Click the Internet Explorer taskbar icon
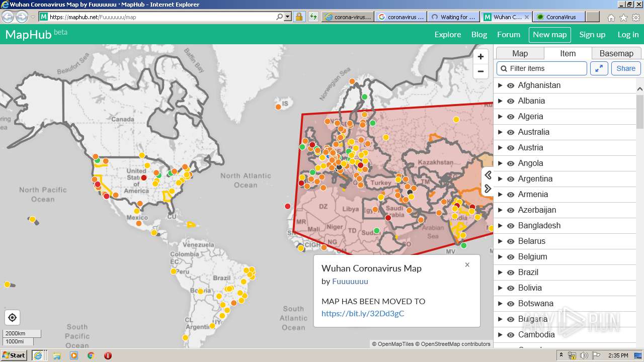The image size is (644, 362). pyautogui.click(x=38, y=355)
